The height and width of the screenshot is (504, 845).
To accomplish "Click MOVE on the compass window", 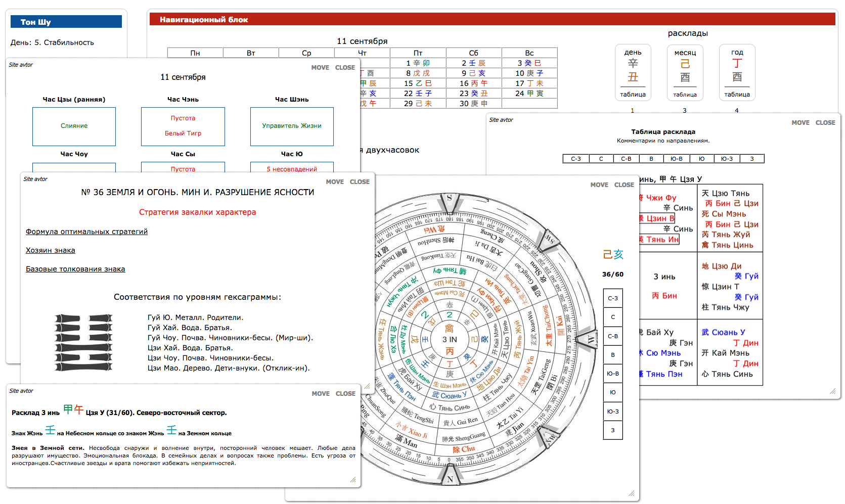I will (599, 185).
